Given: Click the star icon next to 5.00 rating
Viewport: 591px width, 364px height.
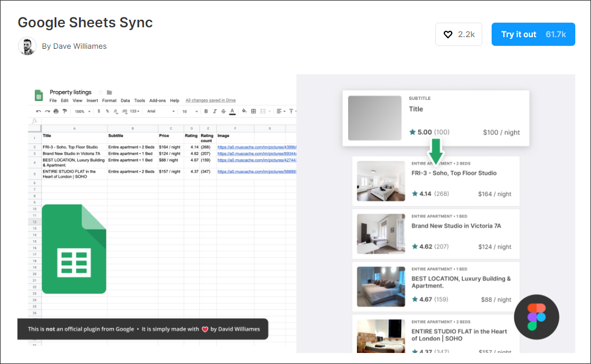Looking at the screenshot, I should pos(413,132).
